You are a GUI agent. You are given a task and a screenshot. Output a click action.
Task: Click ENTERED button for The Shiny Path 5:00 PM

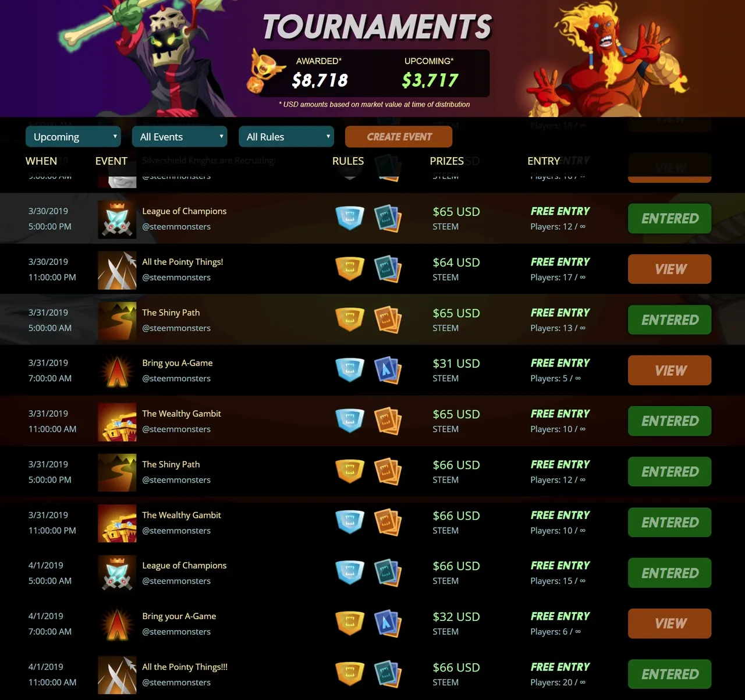coord(669,471)
